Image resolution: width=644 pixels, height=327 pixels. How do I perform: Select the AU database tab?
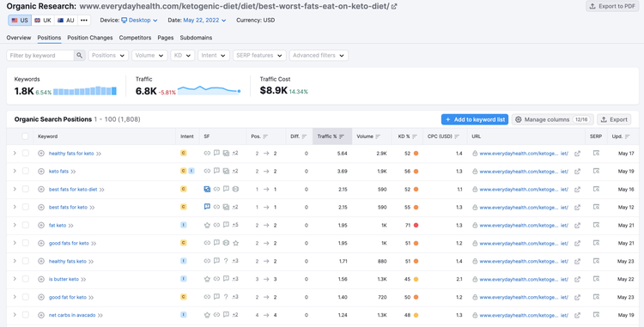click(66, 20)
